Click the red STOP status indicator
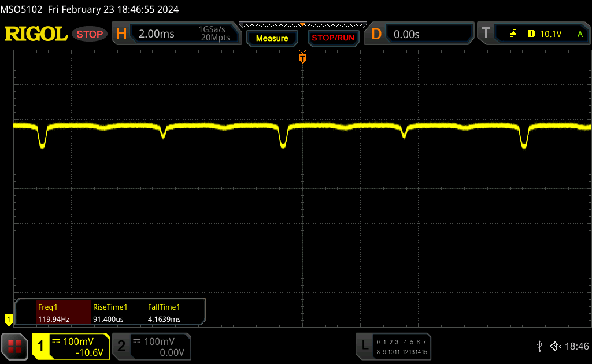This screenshot has height=364, width=592. 90,34
